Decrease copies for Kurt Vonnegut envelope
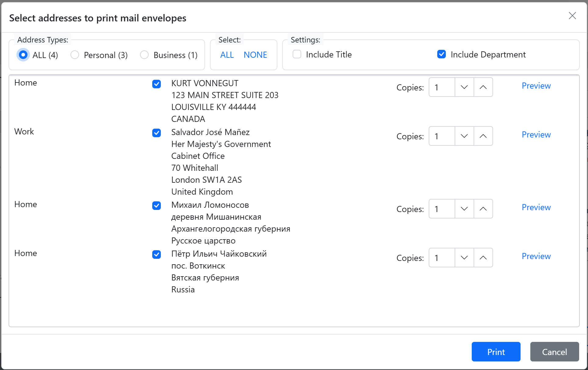This screenshot has width=588, height=370. coord(464,87)
